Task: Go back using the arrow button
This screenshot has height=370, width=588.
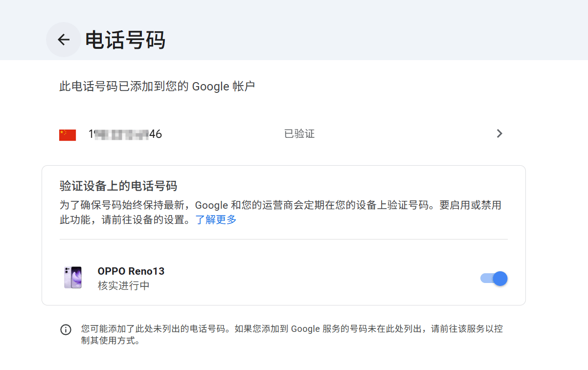Action: [64, 40]
